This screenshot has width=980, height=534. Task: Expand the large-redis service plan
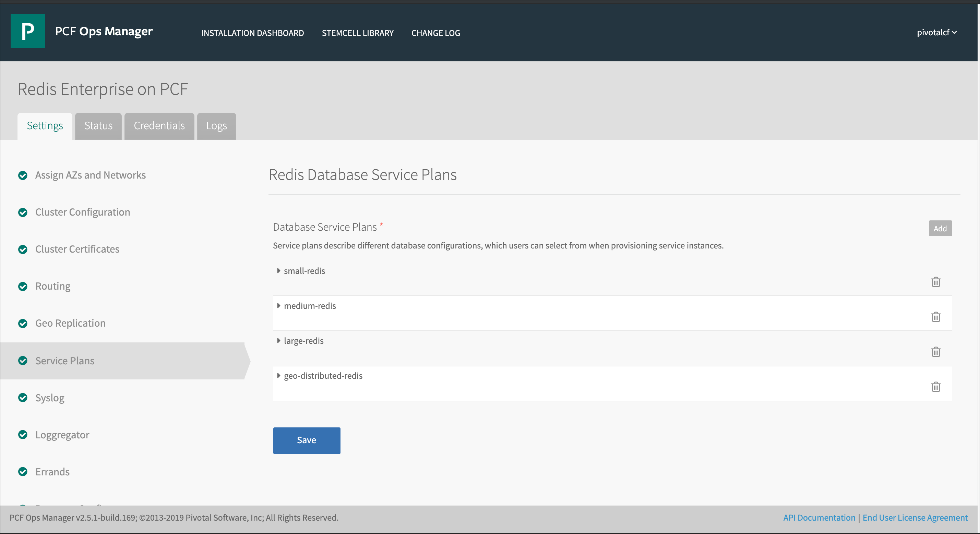tap(279, 341)
